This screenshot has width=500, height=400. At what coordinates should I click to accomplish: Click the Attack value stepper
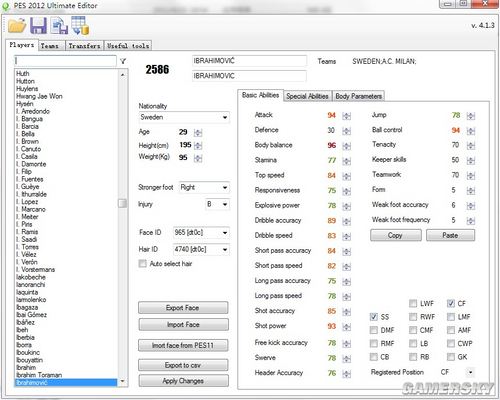pos(347,116)
